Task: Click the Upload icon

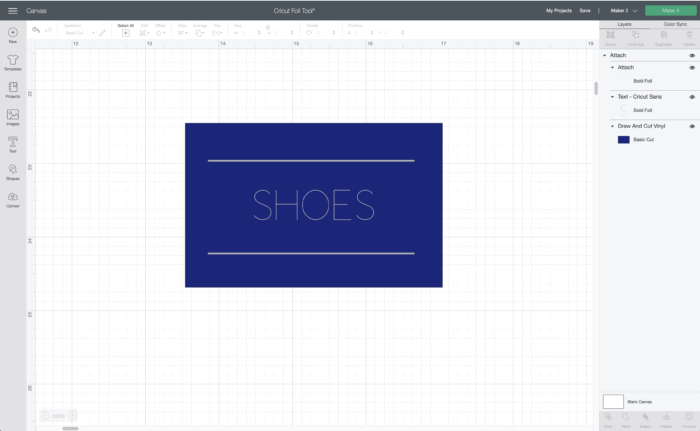Action: [x=13, y=199]
